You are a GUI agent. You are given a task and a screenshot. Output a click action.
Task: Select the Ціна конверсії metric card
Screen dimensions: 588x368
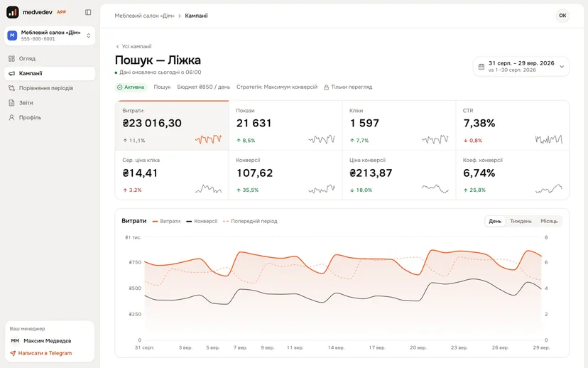click(x=399, y=175)
